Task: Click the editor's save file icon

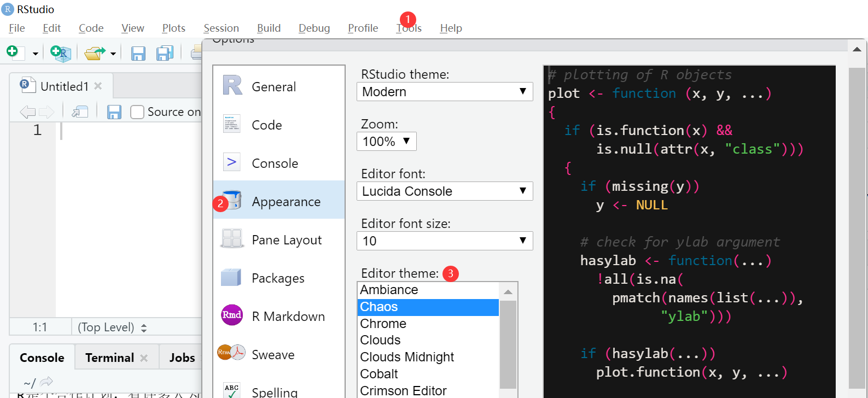Action: tap(114, 112)
